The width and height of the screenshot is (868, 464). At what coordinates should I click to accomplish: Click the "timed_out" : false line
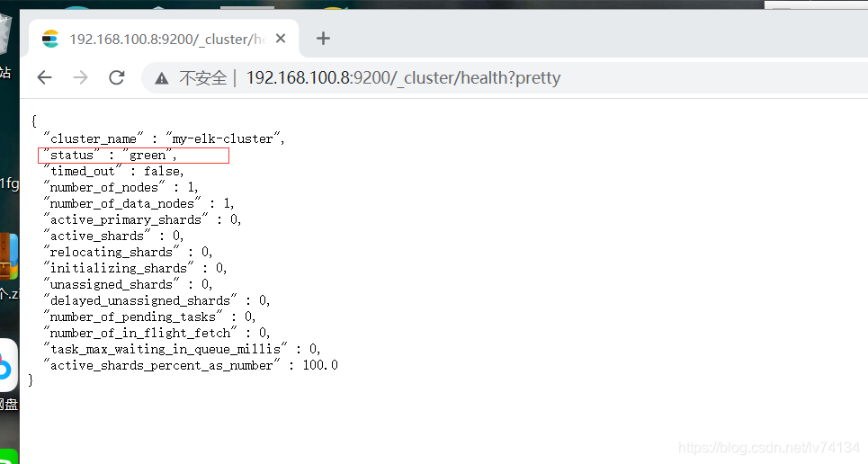click(x=113, y=171)
